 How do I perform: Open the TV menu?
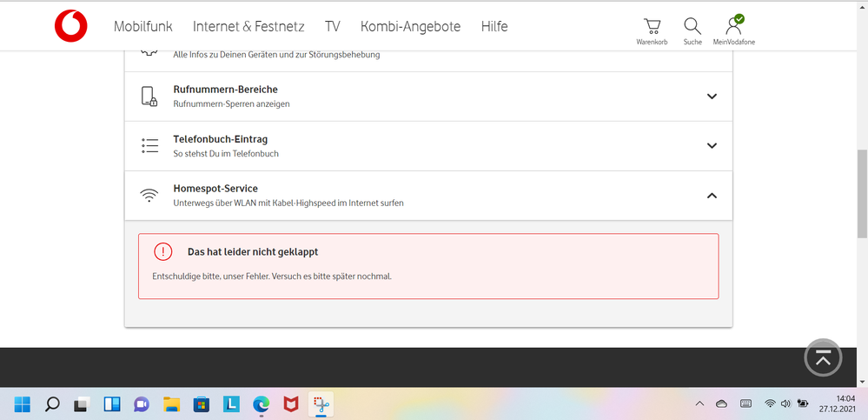[x=333, y=26]
